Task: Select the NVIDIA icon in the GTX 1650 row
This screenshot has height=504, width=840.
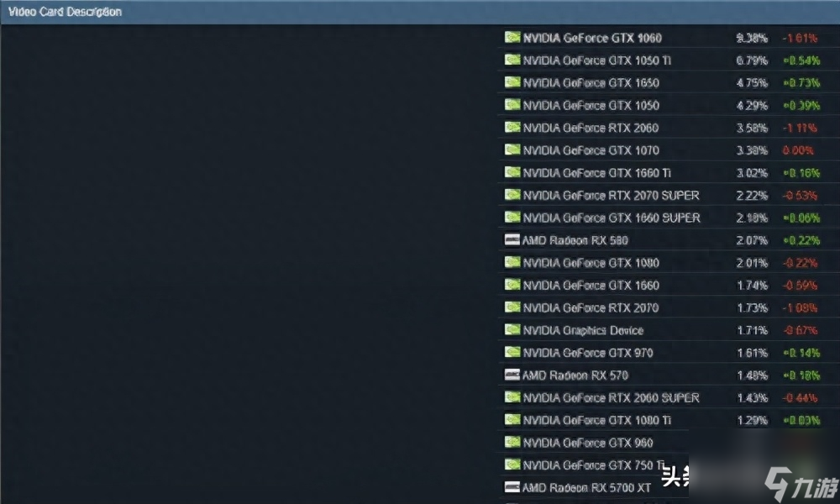Action: coord(512,82)
